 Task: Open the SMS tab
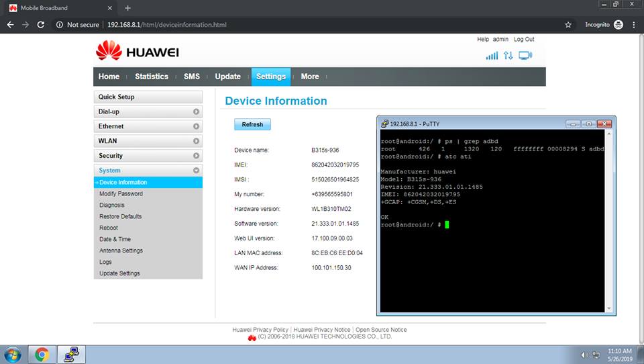click(x=192, y=77)
